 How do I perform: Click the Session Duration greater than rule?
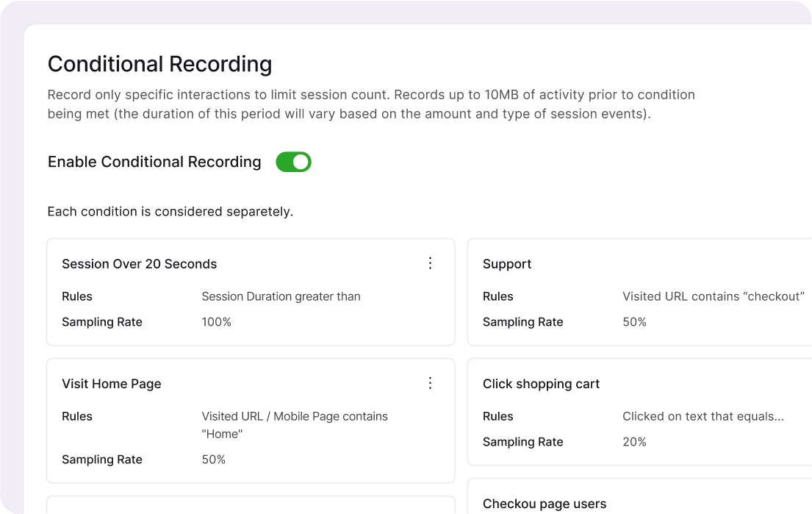point(281,296)
